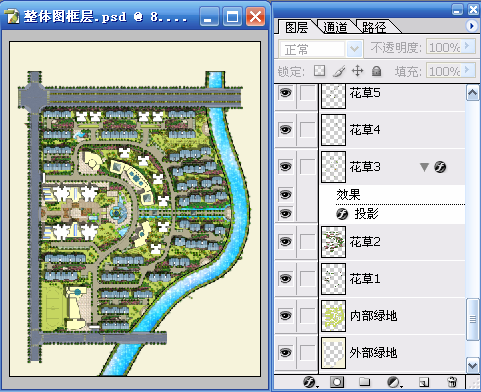Lock all with the padlock icon
The height and width of the screenshot is (392, 481).
pyautogui.click(x=376, y=71)
